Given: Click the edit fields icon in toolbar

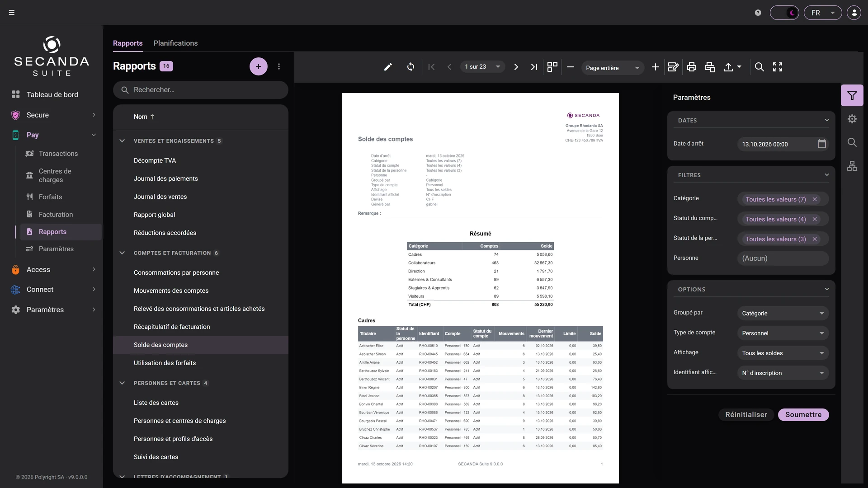Looking at the screenshot, I should pos(673,67).
